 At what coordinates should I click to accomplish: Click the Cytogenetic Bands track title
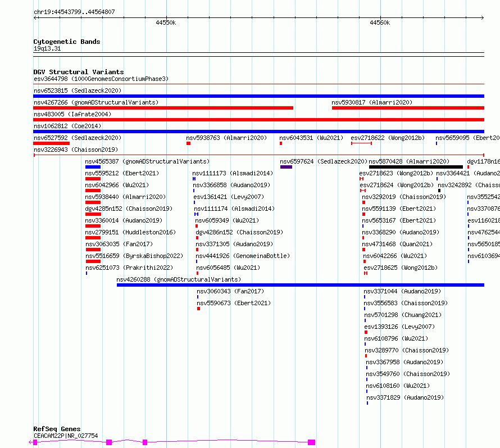click(67, 42)
